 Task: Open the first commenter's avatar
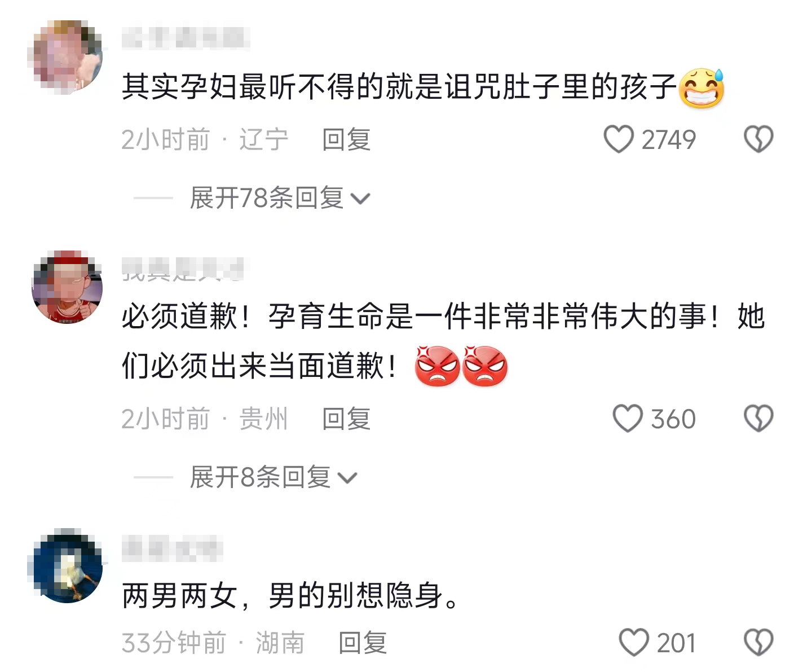click(65, 56)
